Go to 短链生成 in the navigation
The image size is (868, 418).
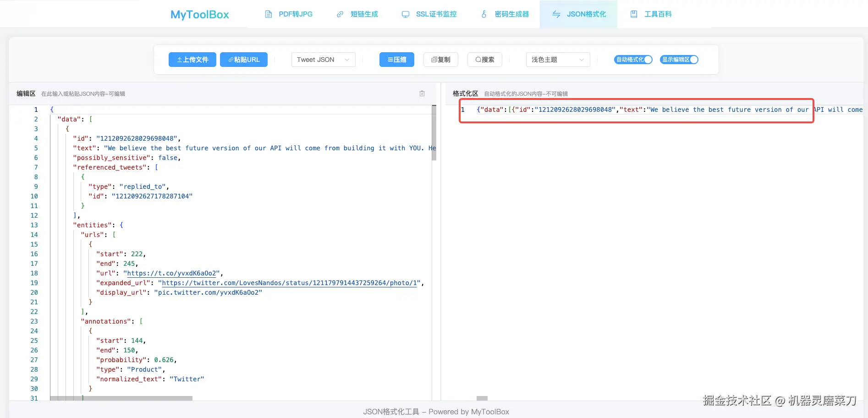(x=357, y=14)
